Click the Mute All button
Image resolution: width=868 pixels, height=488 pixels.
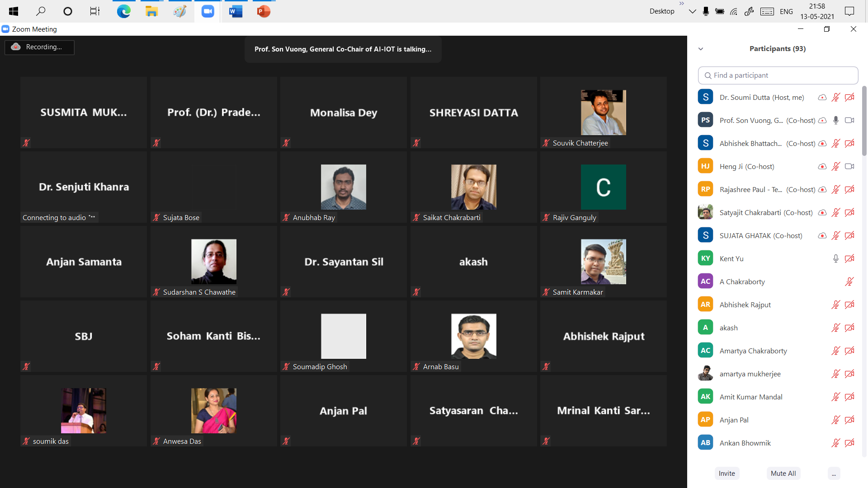(783, 474)
